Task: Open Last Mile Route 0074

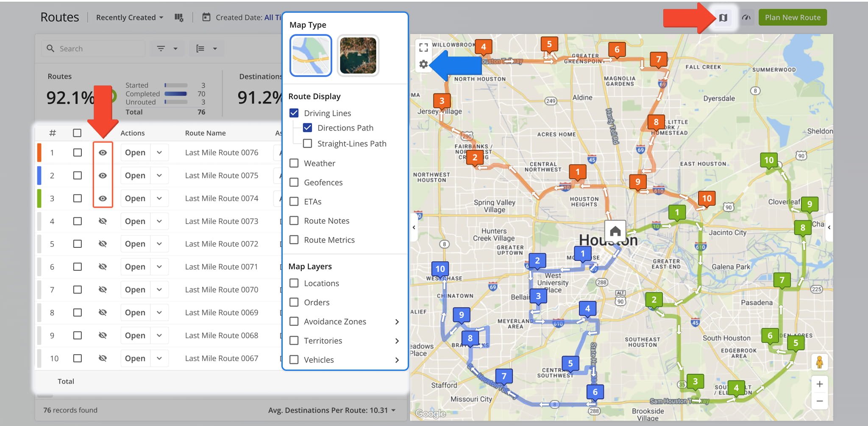Action: pos(134,198)
